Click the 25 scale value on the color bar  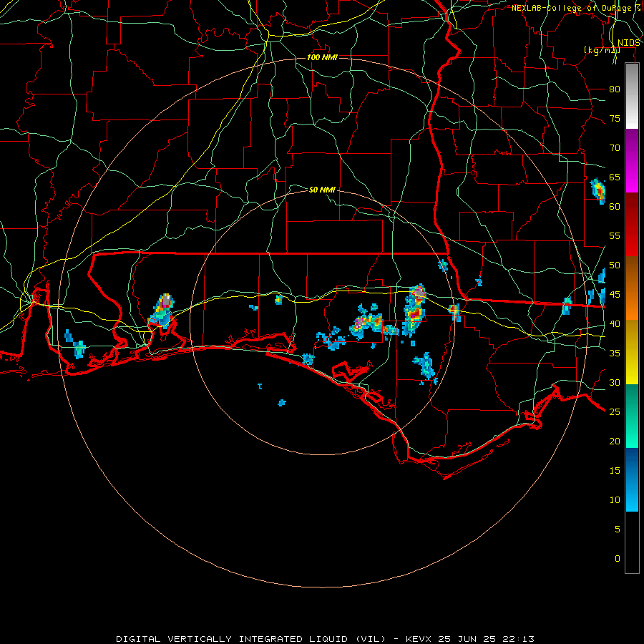(615, 412)
